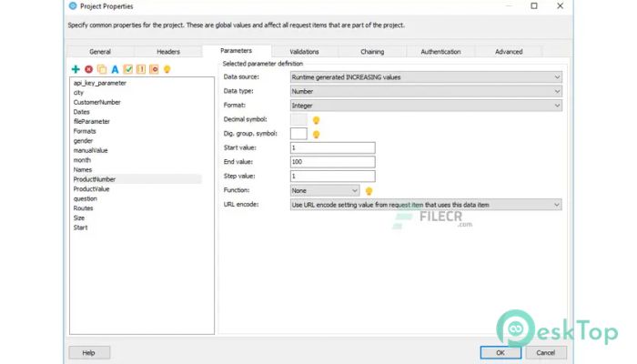Switch to the Advanced tab
637x364 pixels.
509,52
